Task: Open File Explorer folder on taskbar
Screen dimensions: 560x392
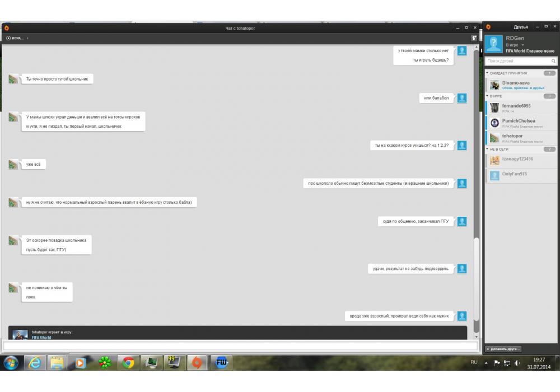Action: tap(57, 363)
